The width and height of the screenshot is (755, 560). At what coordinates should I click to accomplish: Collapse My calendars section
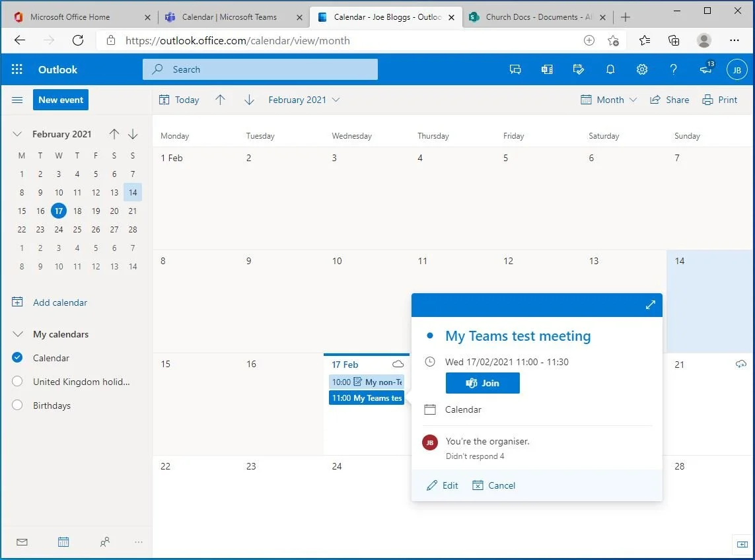[18, 334]
